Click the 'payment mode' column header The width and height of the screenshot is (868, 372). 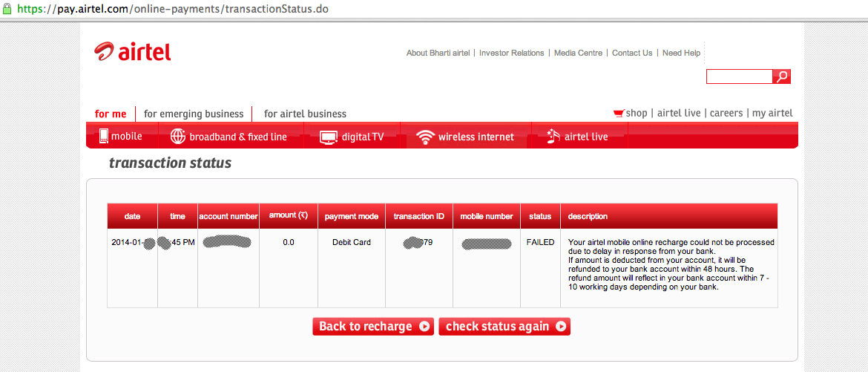pos(352,216)
